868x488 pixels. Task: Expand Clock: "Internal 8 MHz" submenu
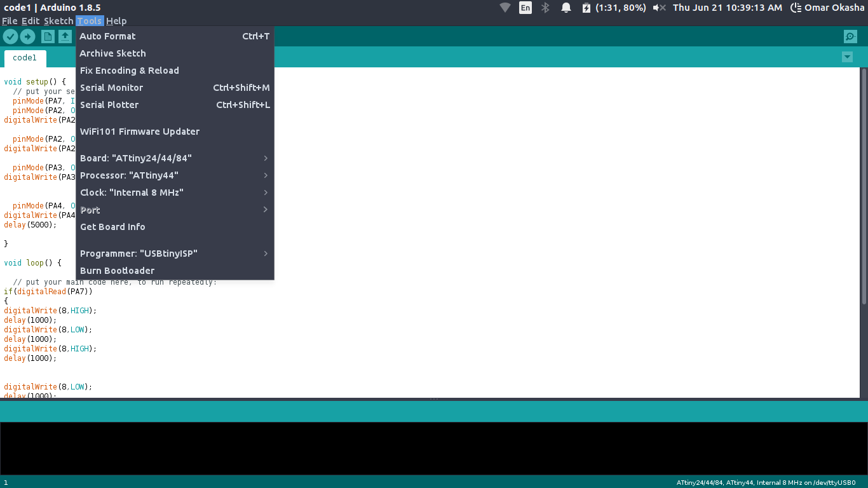(175, 193)
